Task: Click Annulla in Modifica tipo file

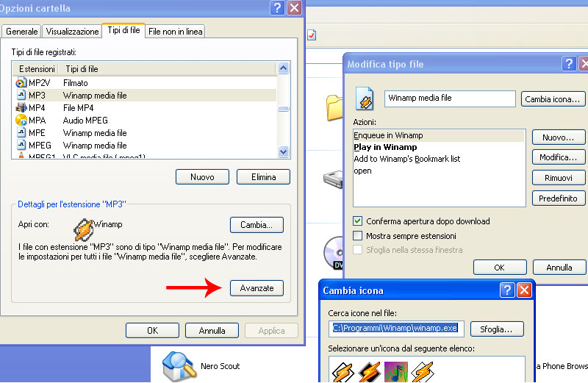Action: coord(559,268)
